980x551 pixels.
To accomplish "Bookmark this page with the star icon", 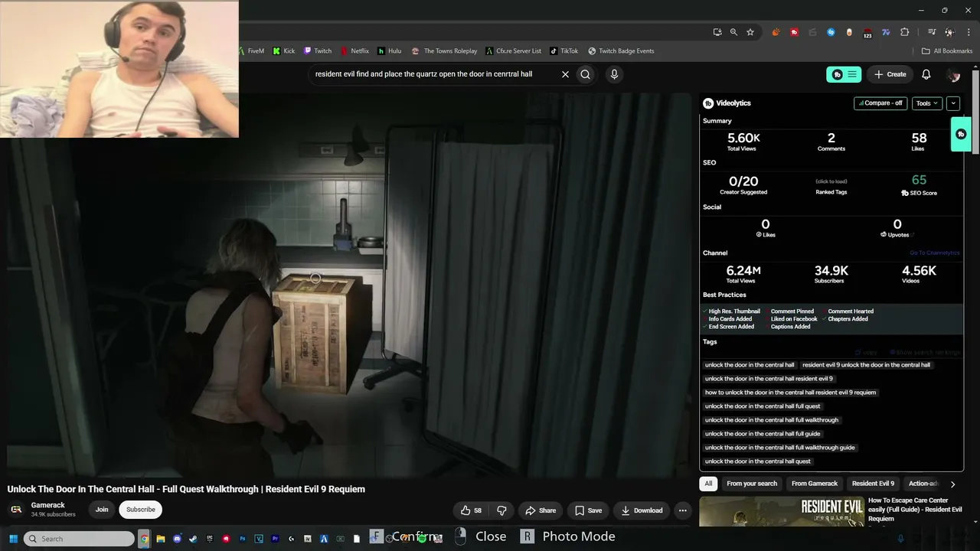I will (x=750, y=32).
